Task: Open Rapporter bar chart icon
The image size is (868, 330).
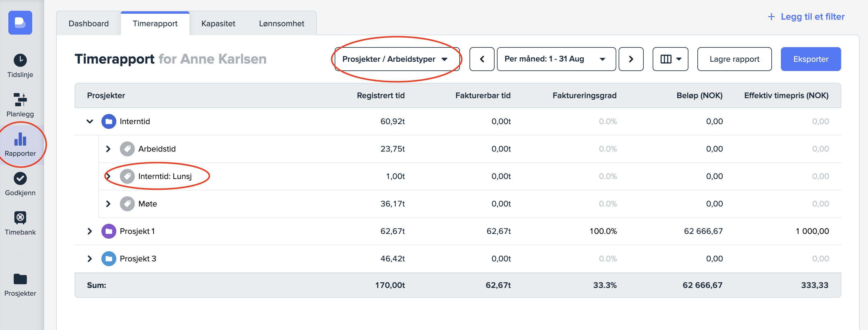Action: click(20, 139)
